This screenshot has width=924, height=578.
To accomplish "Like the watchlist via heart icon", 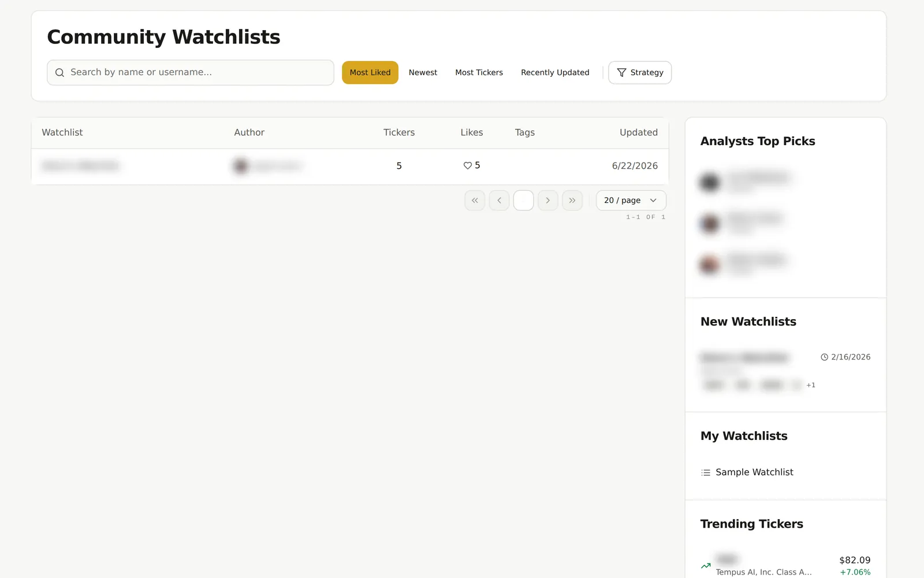I will click(x=467, y=166).
